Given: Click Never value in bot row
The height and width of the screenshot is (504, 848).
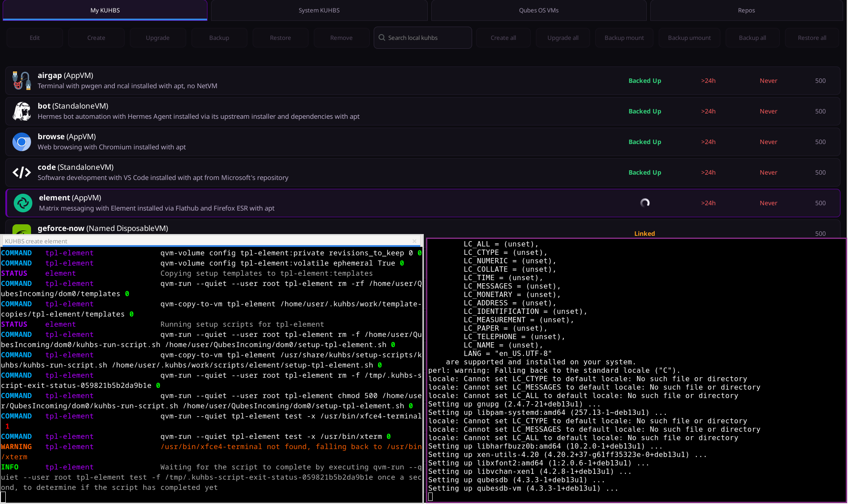Looking at the screenshot, I should [x=768, y=111].
